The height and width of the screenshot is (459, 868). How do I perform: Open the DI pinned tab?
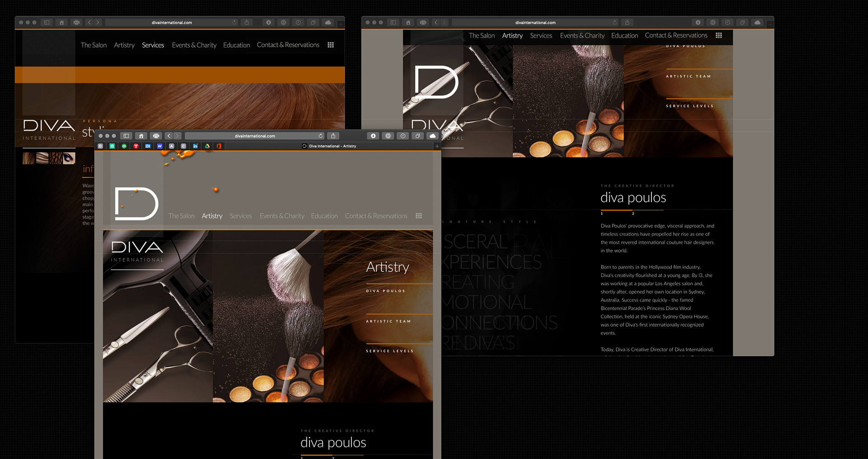[x=148, y=146]
